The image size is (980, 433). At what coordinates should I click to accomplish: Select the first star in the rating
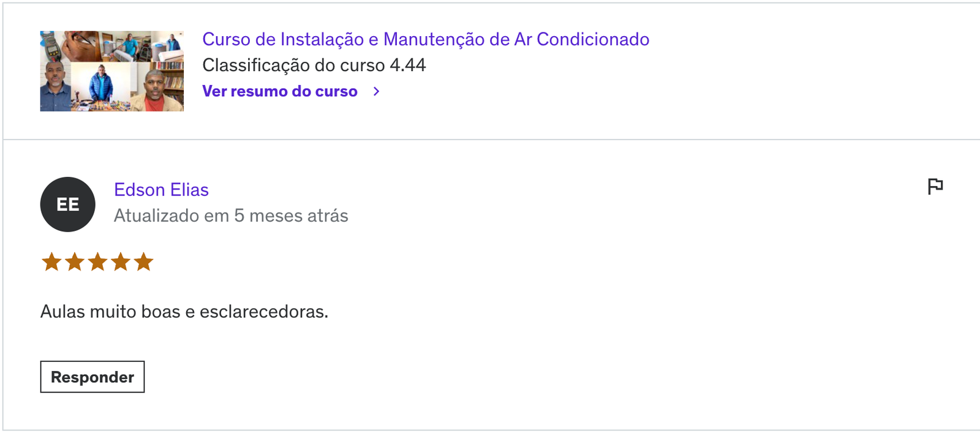click(51, 262)
